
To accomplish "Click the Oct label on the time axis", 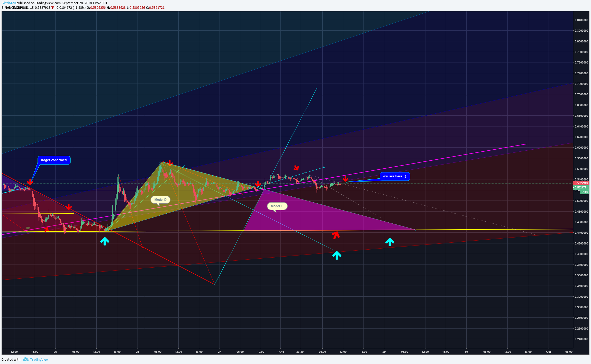I will coord(549,352).
